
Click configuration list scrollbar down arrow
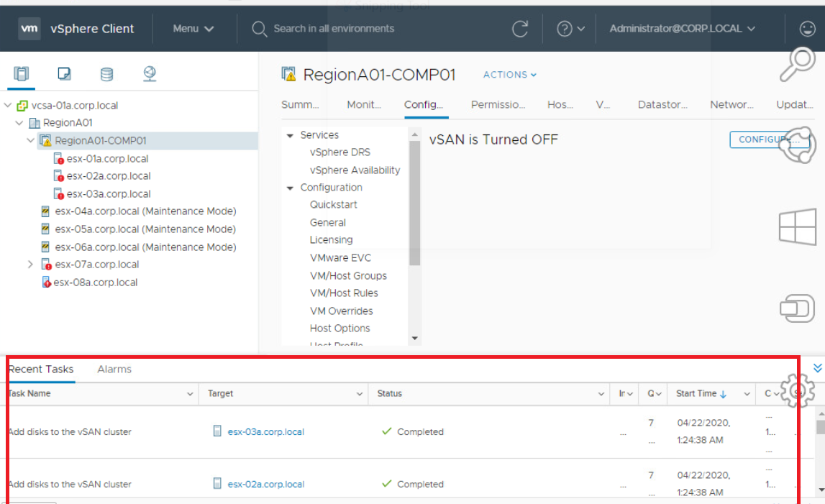414,339
